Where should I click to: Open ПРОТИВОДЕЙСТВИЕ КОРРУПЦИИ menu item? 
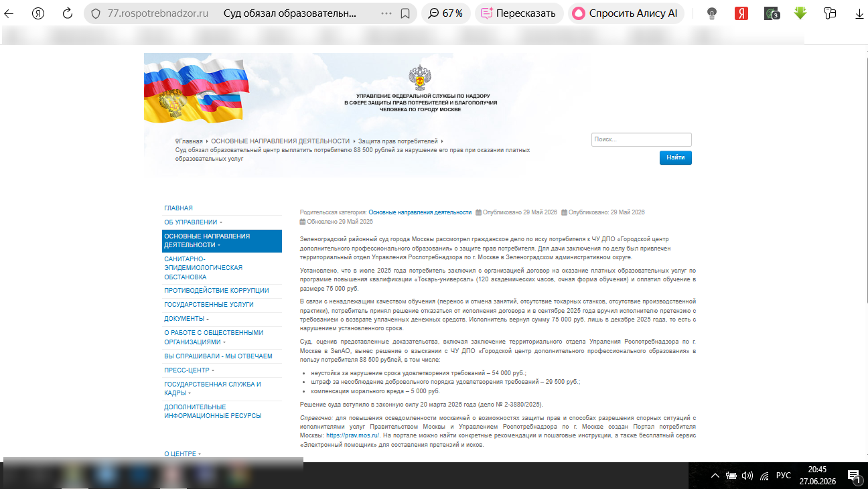point(216,291)
